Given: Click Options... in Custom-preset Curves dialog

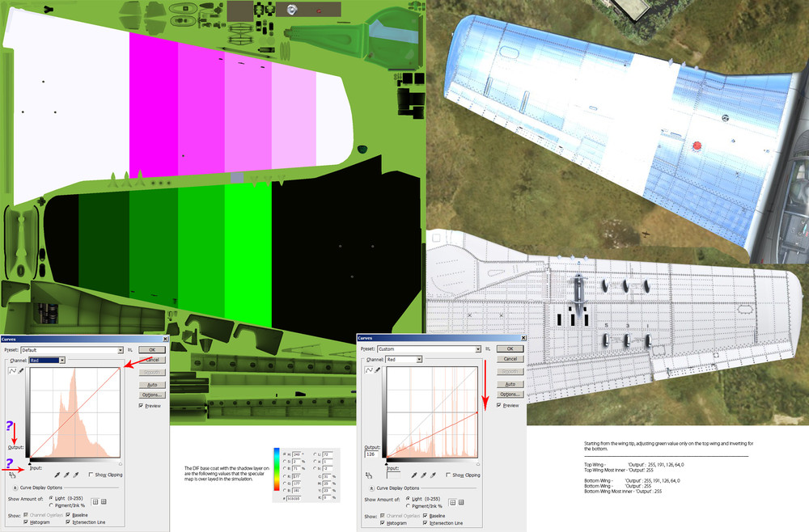Looking at the screenshot, I should click(510, 395).
